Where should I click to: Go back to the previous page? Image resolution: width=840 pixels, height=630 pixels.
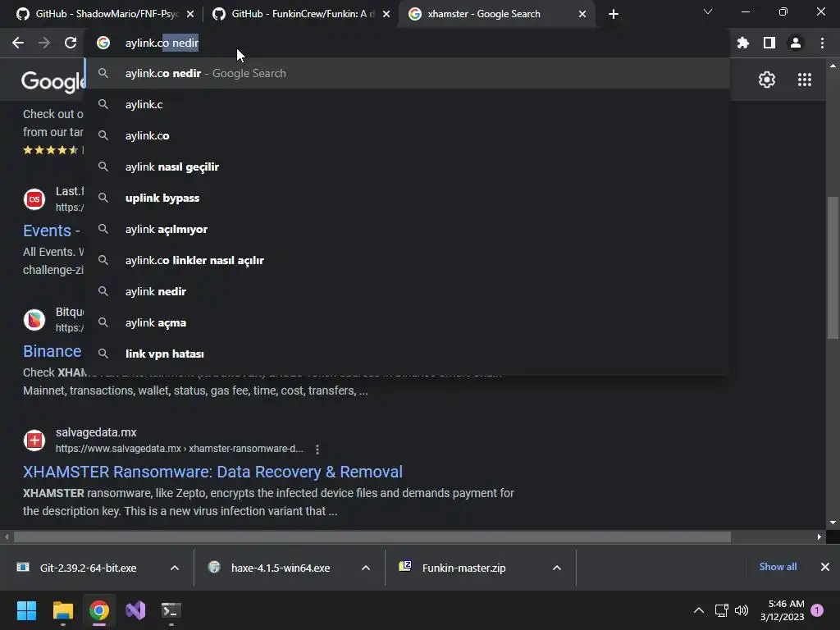click(x=18, y=43)
